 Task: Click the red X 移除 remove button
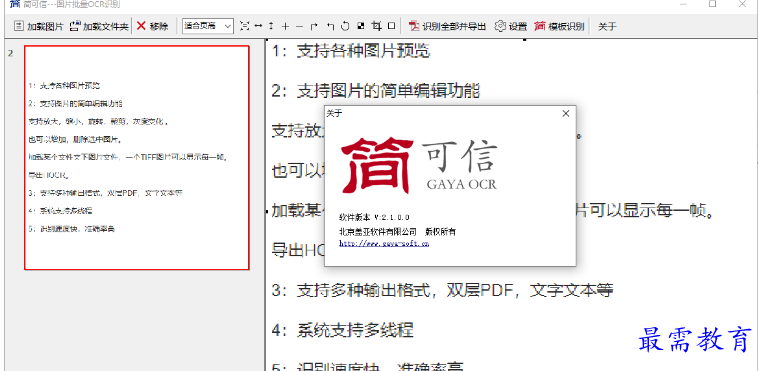(153, 26)
